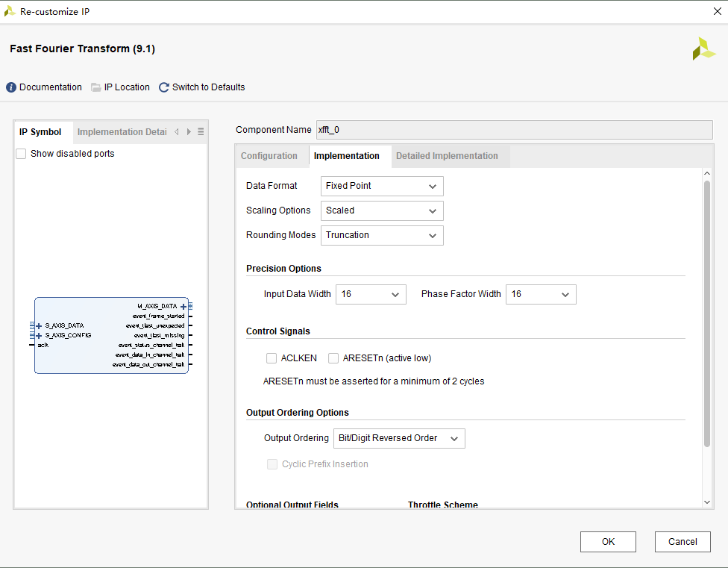
Task: Switch to the Configuration tab
Action: coord(269,156)
